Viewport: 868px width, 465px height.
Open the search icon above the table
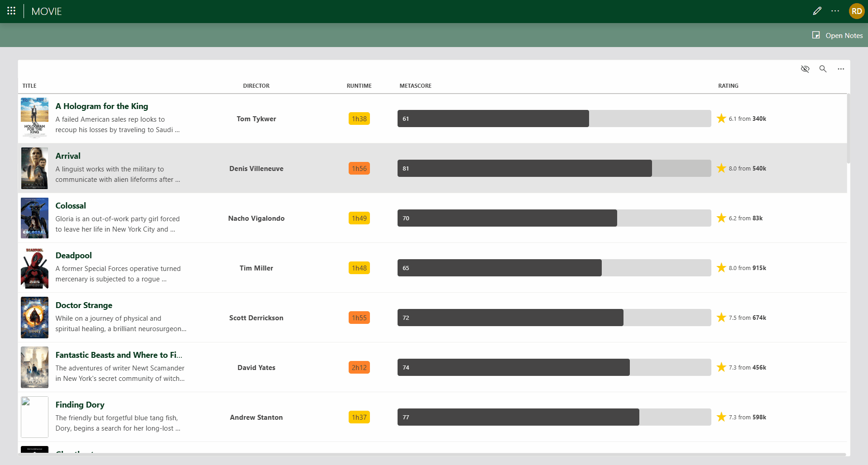(823, 69)
